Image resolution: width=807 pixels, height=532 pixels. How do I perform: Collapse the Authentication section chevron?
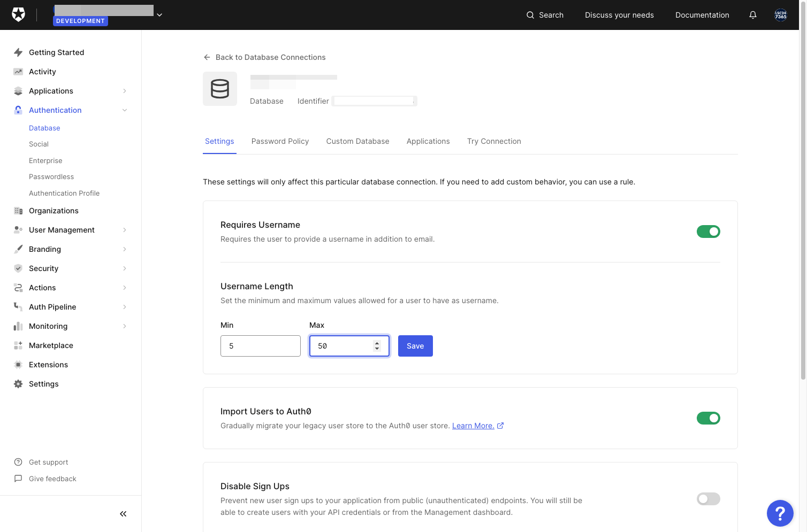(x=125, y=110)
